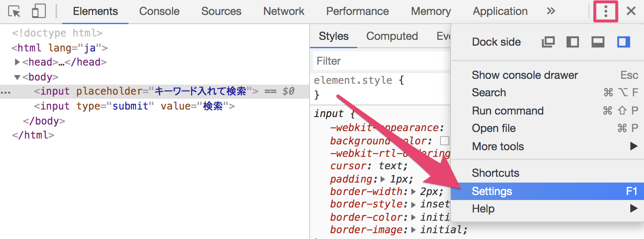The height and width of the screenshot is (239, 644).
Task: Expand the head element node
Action: (x=17, y=62)
